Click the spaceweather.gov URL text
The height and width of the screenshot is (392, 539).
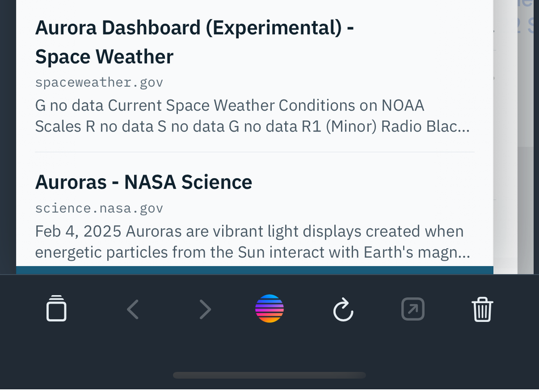[99, 82]
